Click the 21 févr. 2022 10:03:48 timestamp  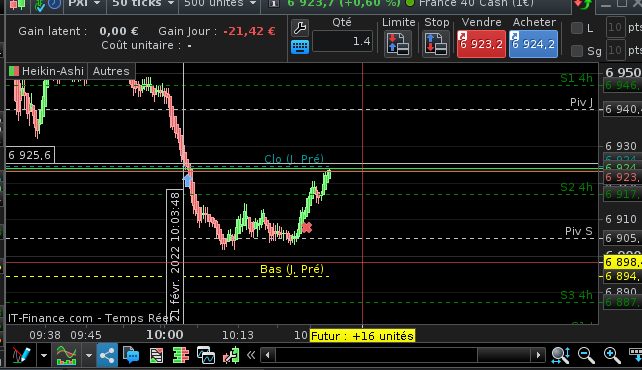(x=175, y=257)
